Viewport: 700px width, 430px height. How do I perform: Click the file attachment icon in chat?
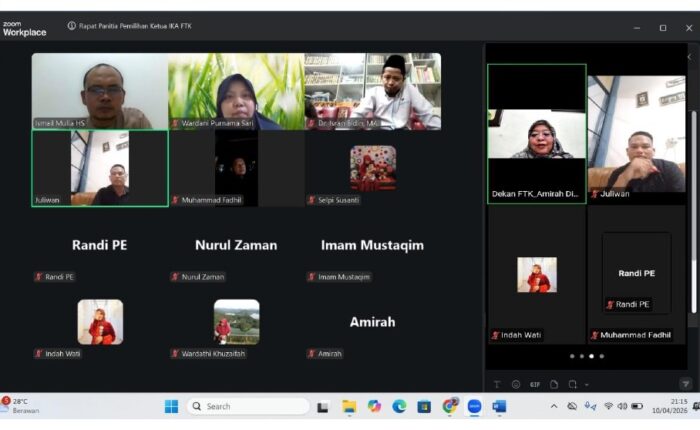(x=554, y=384)
